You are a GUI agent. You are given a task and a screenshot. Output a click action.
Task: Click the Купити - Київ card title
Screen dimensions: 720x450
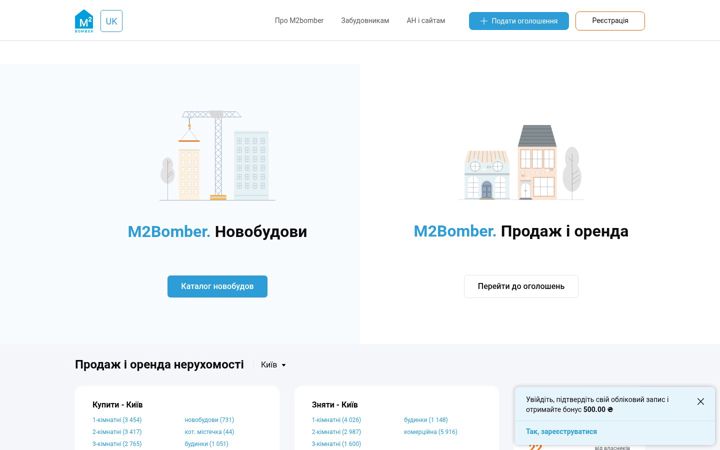click(x=118, y=405)
